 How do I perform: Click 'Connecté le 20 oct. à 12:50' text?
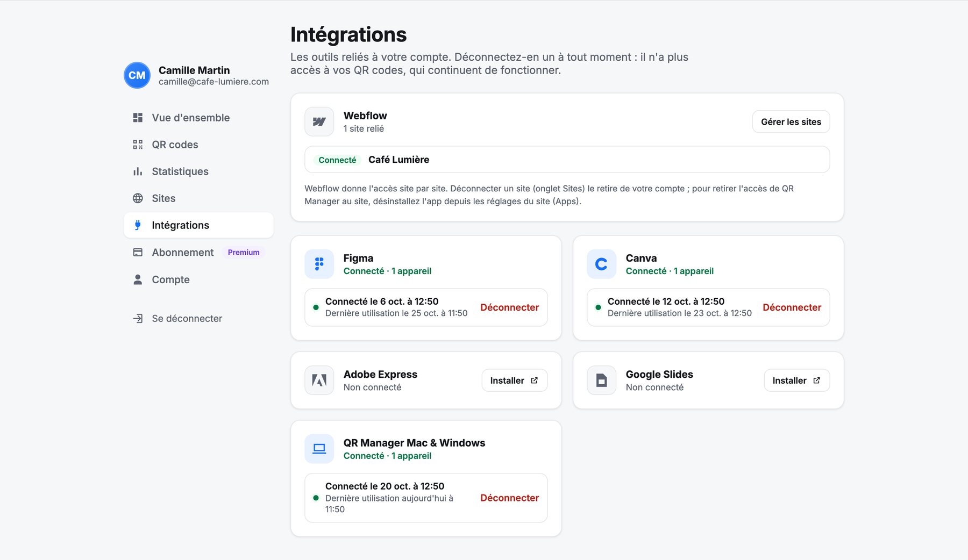[385, 486]
